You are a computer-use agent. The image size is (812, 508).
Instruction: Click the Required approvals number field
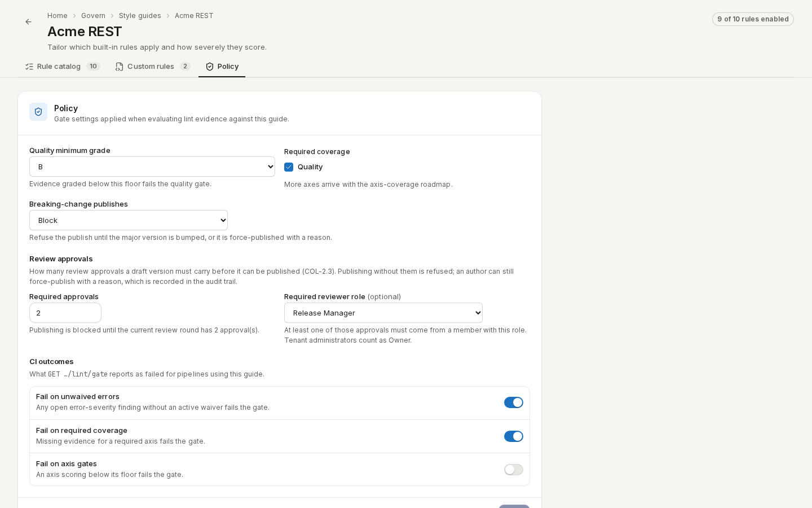point(65,313)
